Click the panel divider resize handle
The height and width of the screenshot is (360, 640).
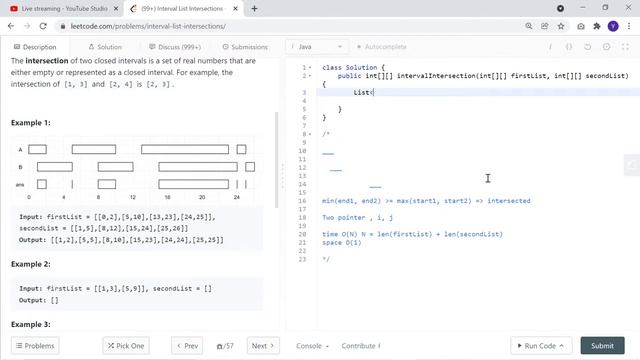(x=282, y=176)
